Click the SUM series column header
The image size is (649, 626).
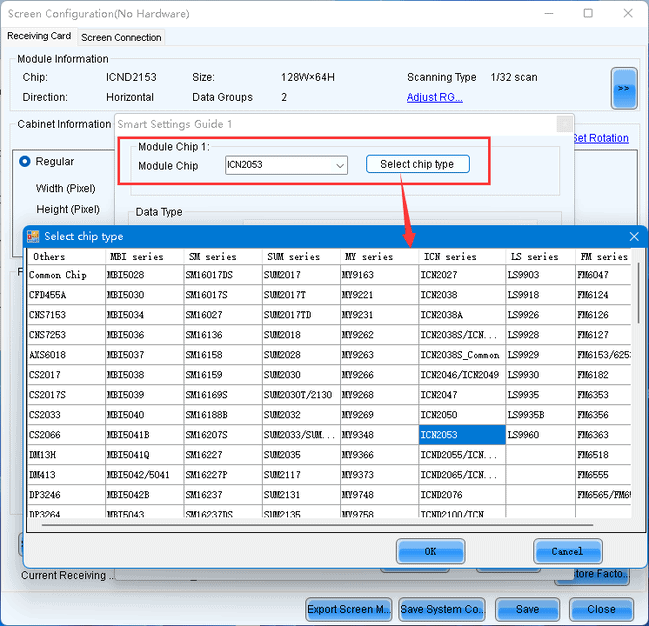[301, 257]
